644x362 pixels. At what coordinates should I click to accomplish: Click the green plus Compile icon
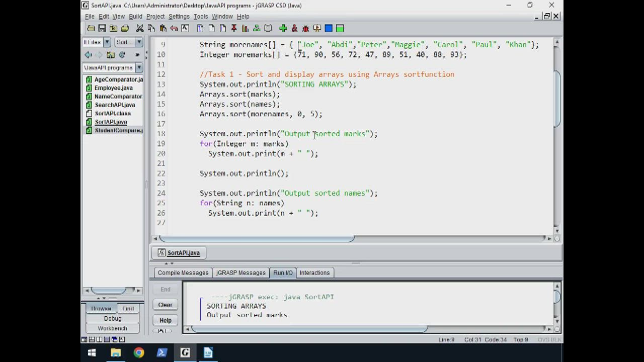click(x=283, y=29)
